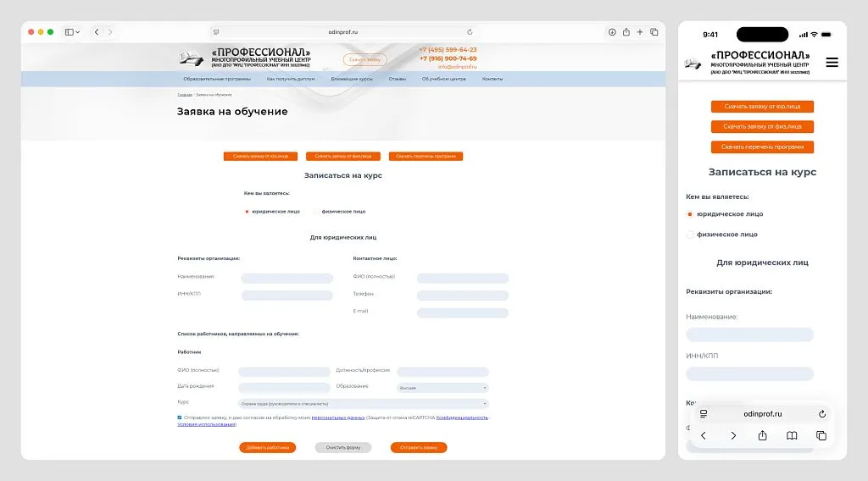Screen dimensions: 868x481
Task: Click the 'Отправить заявку' button
Action: tap(419, 447)
